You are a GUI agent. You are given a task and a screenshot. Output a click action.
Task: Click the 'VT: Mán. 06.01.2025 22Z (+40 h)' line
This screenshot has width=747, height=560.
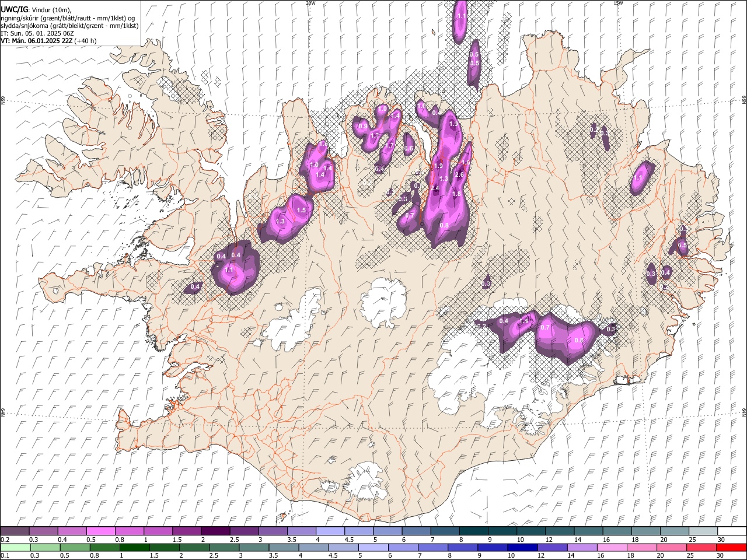(x=48, y=41)
